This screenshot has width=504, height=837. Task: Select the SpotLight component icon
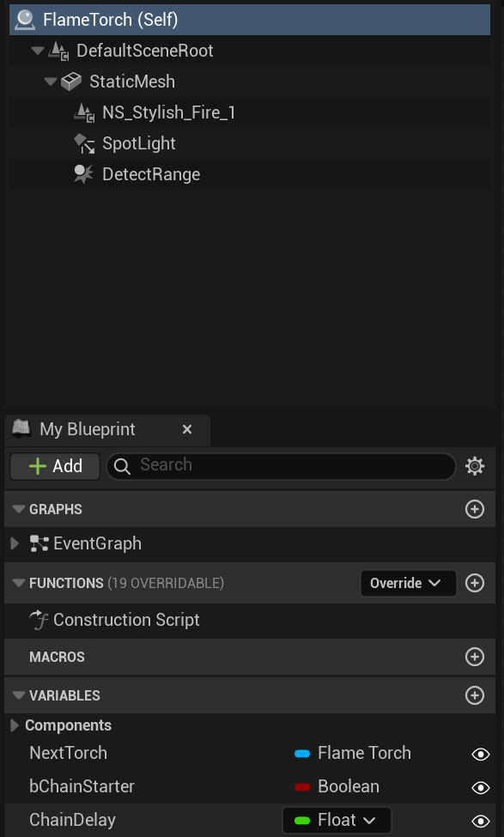tap(84, 143)
